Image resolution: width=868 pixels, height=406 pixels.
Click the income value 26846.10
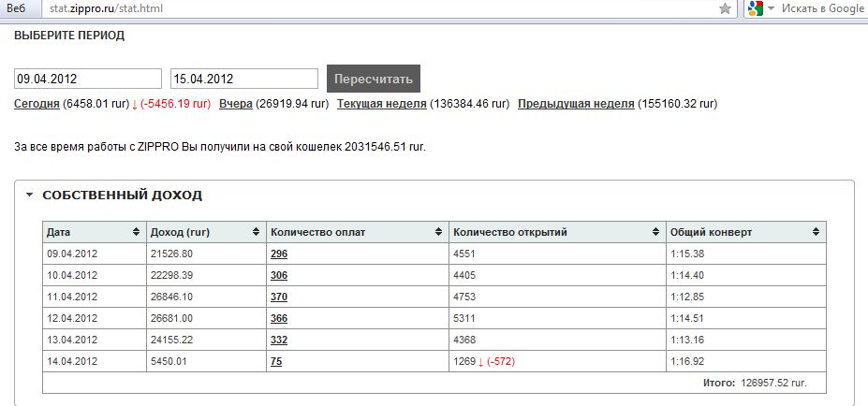pyautogui.click(x=171, y=297)
